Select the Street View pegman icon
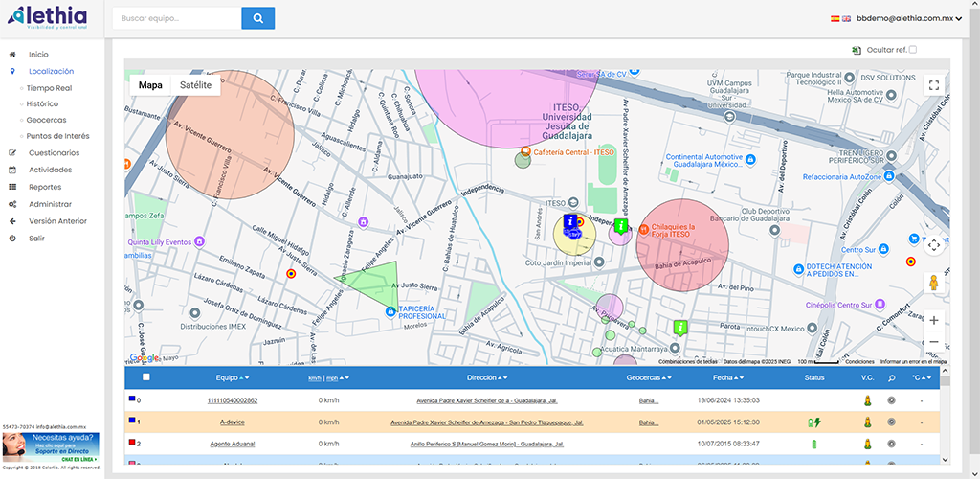Screen dimensions: 980x479 pyautogui.click(x=934, y=283)
